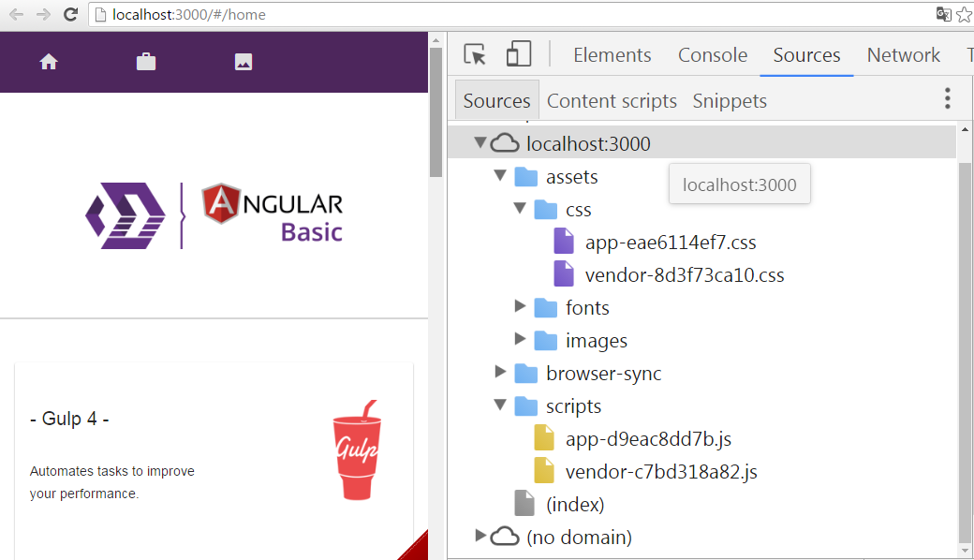Expand the fonts folder arrow
Viewport: 974px width, 560px height.
click(x=521, y=305)
